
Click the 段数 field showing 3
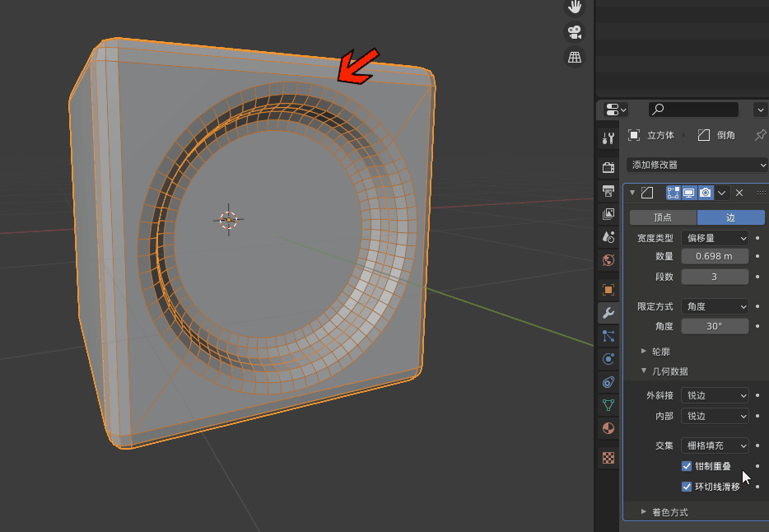pyautogui.click(x=715, y=277)
